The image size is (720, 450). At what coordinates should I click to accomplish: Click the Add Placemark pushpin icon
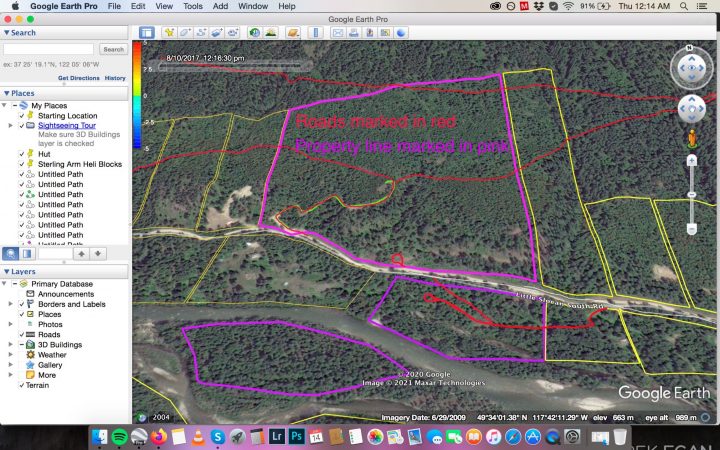(170, 33)
